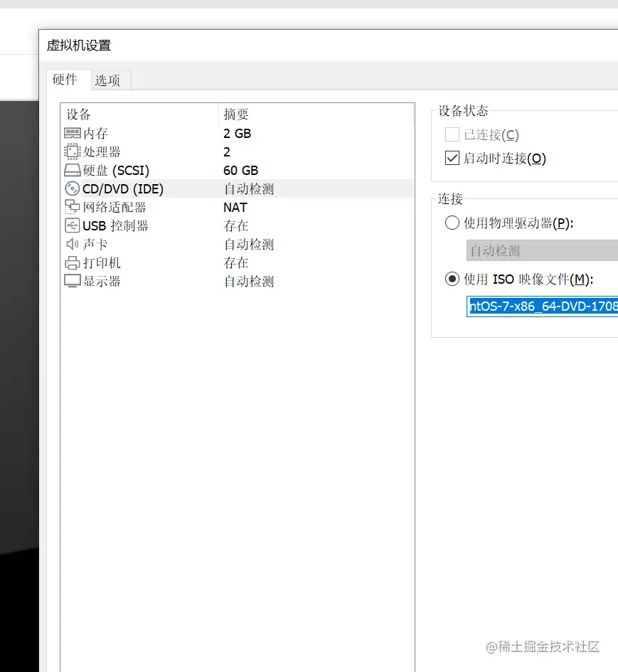Click the NAT network summary value
Screen dimensions: 618x672
coord(235,207)
